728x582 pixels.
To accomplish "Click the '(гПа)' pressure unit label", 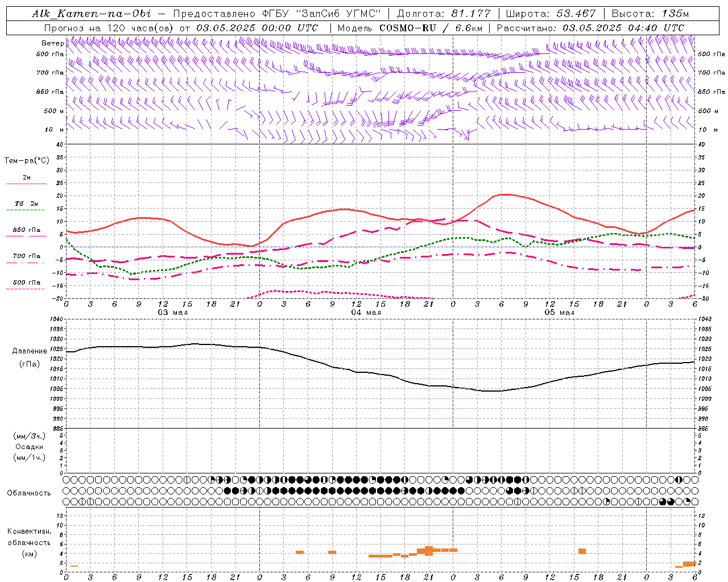I will click(30, 364).
